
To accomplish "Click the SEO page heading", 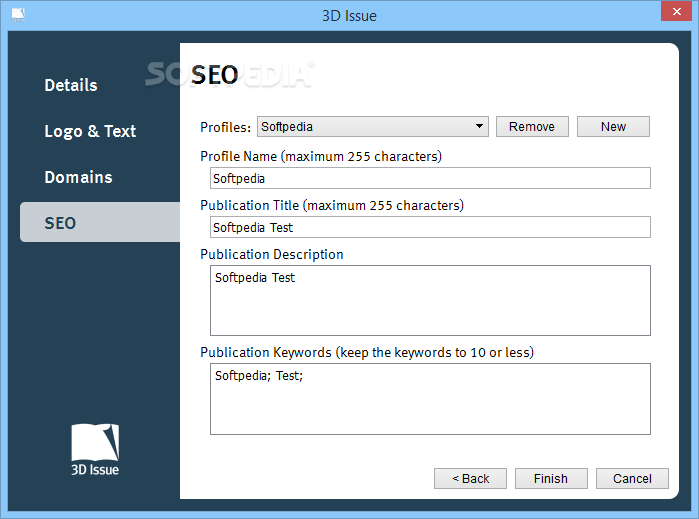I will point(214,74).
